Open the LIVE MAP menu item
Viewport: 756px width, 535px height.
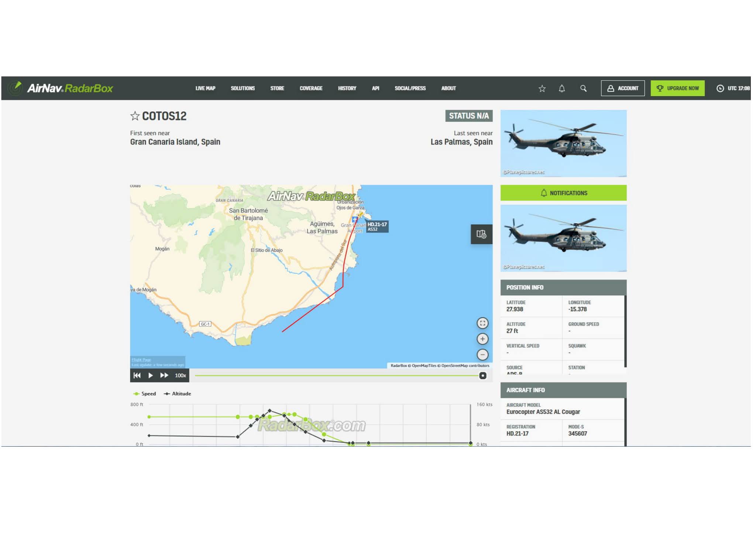(x=205, y=88)
